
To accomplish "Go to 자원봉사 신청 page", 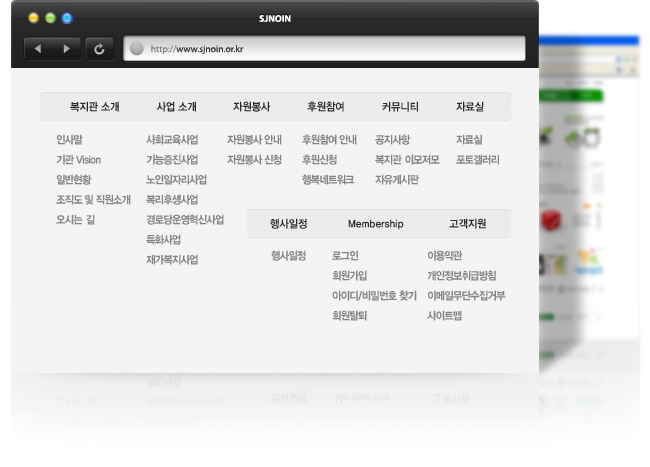I will pyautogui.click(x=254, y=160).
